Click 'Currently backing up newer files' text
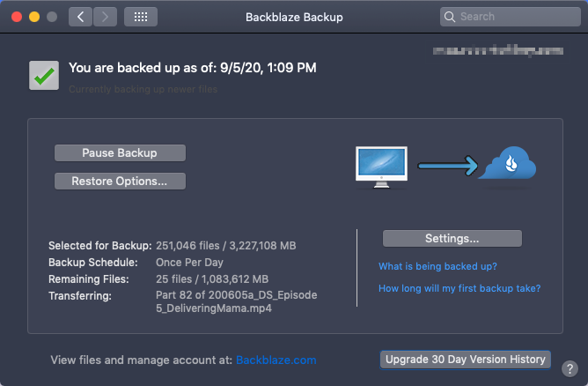 [143, 89]
